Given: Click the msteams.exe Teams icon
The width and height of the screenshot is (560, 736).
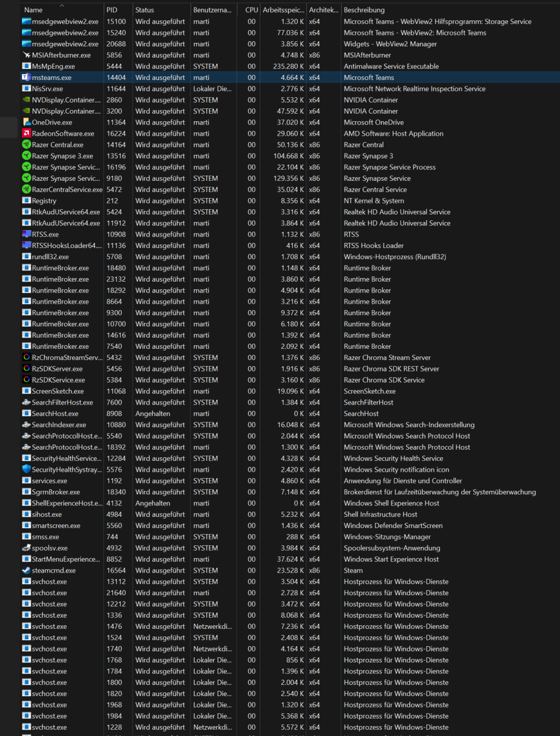Looking at the screenshot, I should coord(26,77).
